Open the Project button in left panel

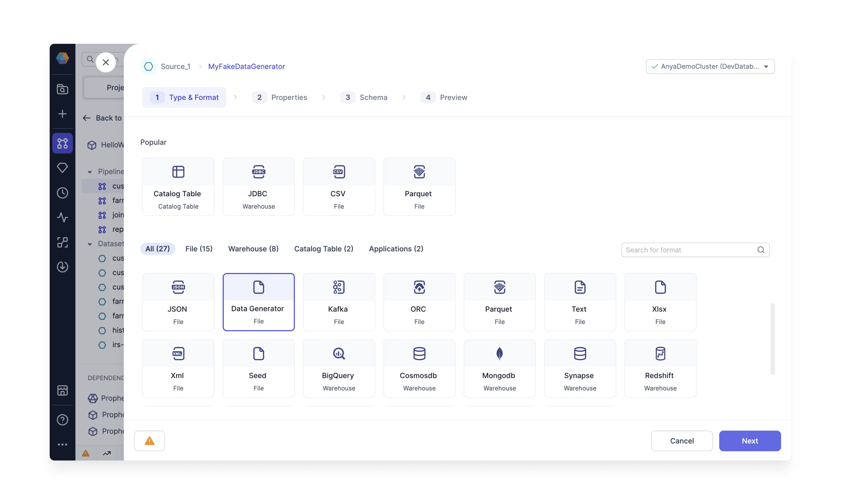click(x=104, y=88)
